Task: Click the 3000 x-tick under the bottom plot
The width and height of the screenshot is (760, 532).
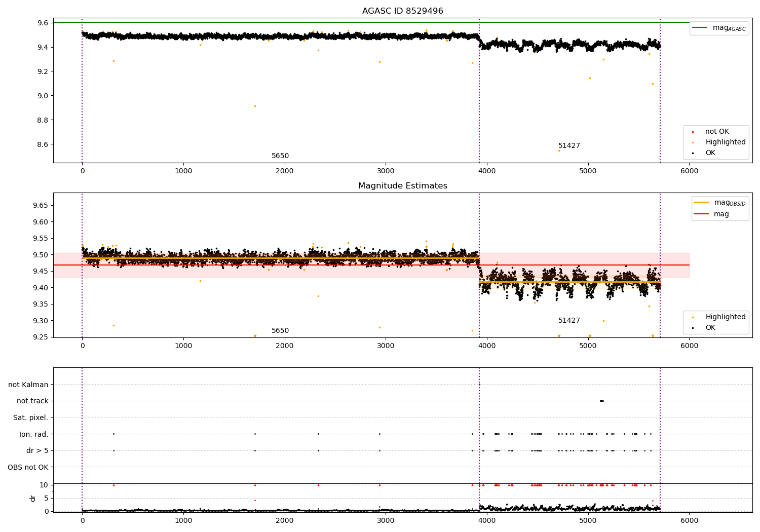Action: pos(386,521)
